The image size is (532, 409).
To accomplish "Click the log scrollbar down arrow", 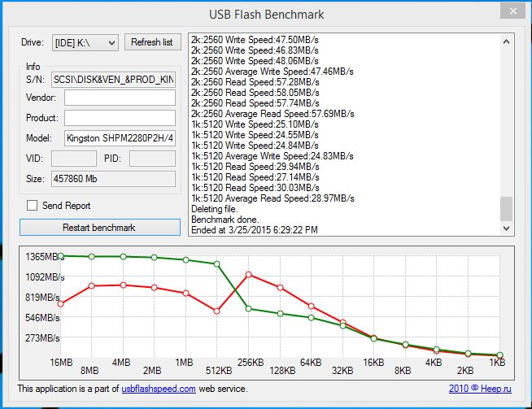I will (x=507, y=228).
